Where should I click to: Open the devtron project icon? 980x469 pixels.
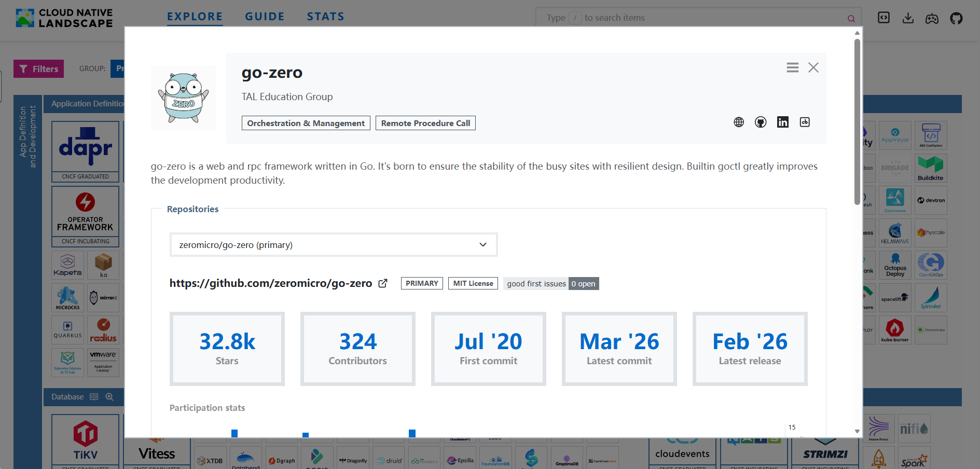(x=931, y=200)
